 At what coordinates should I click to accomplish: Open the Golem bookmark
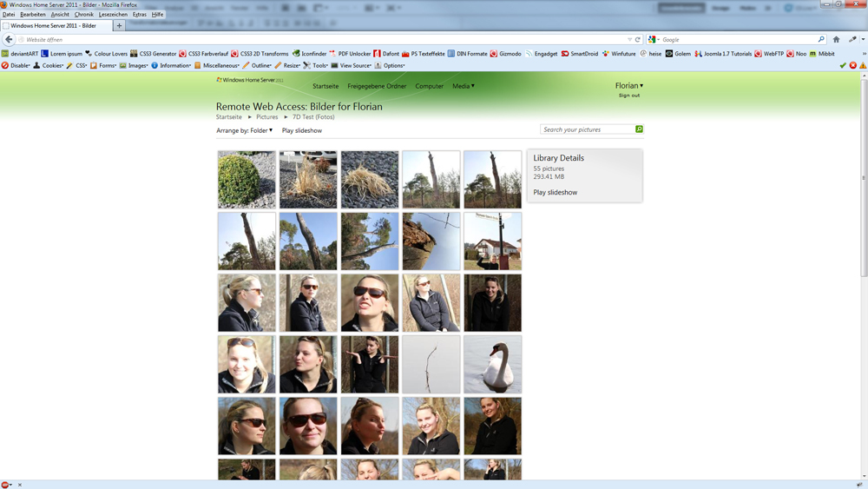tap(678, 54)
